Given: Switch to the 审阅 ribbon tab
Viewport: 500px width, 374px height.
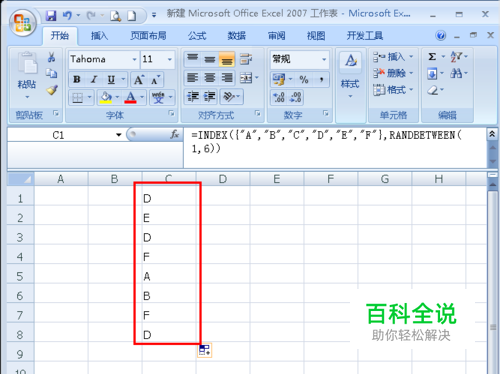Looking at the screenshot, I should (x=276, y=36).
